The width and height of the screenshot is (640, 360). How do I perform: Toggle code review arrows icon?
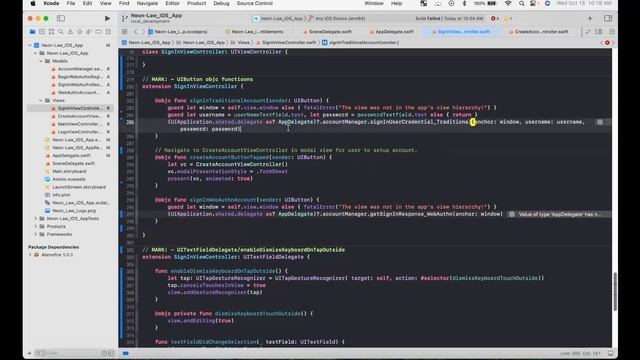coord(588,31)
